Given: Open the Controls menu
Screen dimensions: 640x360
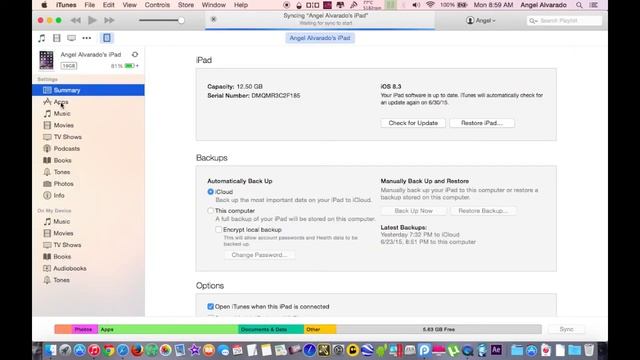Looking at the screenshot, I should click(x=157, y=5).
